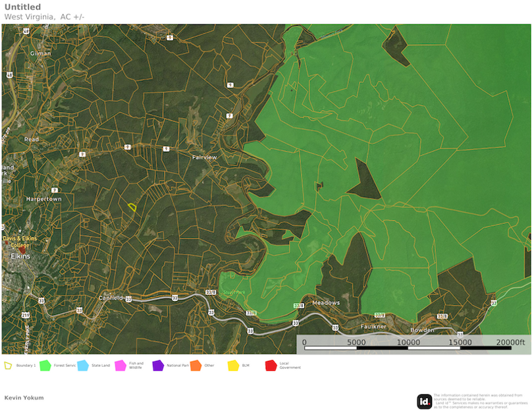Click the Stuart Park label on the map
Viewport: 532px width, 411px height.
click(x=234, y=291)
